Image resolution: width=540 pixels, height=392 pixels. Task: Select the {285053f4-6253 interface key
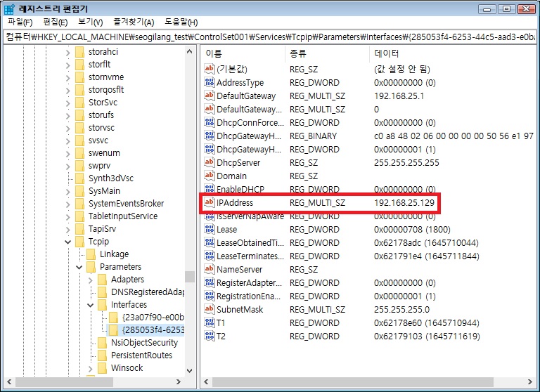[x=153, y=330]
